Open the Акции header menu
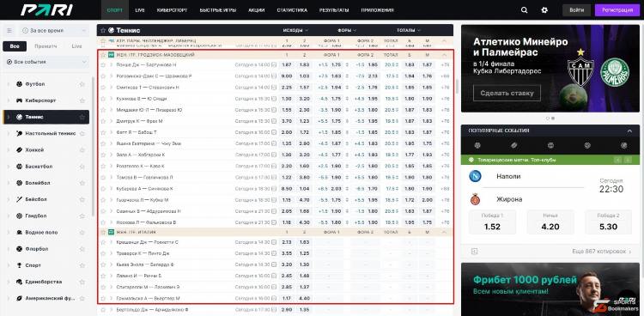The width and height of the screenshot is (644, 316). (256, 10)
